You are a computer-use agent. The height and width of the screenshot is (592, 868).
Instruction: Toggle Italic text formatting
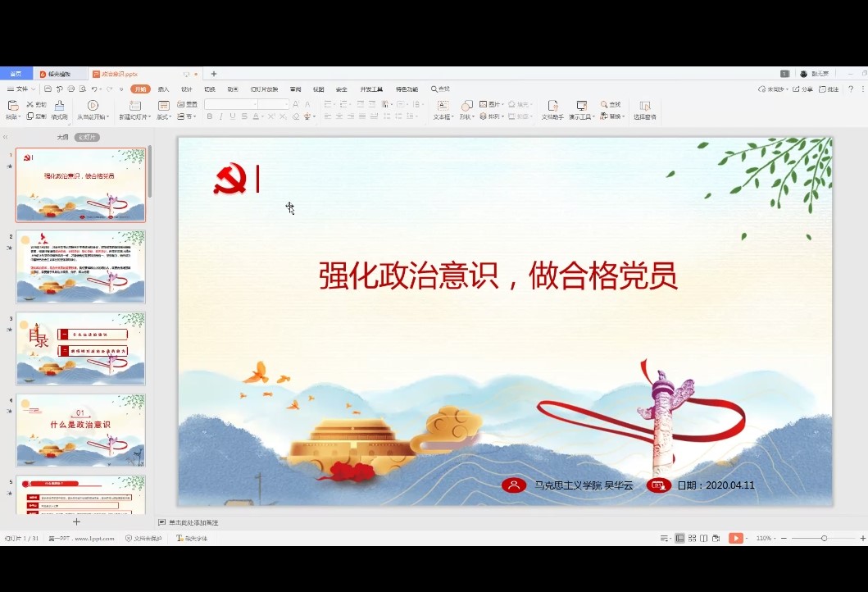coord(221,117)
